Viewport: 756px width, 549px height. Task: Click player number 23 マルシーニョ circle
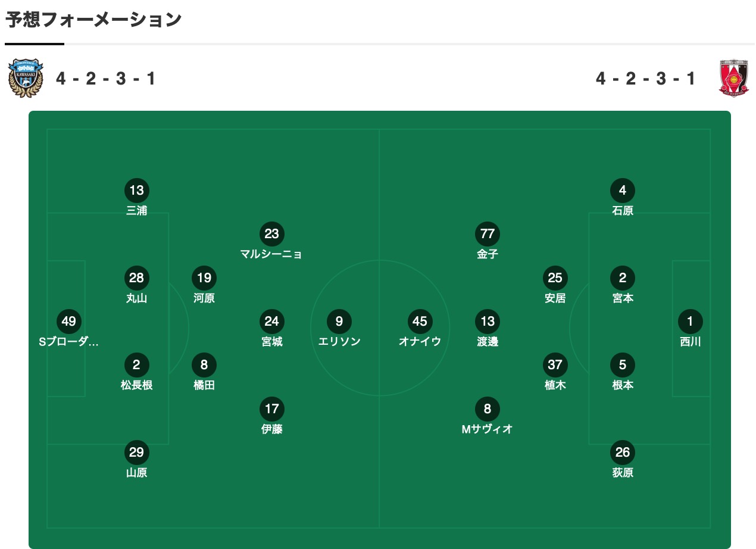(x=271, y=234)
